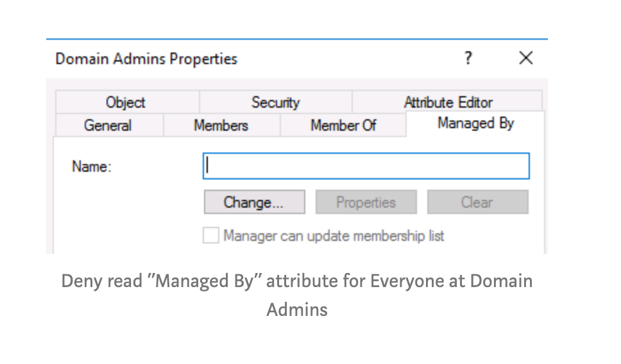Image resolution: width=621 pixels, height=364 pixels.
Task: Focus the Name text field
Action: [x=366, y=167]
